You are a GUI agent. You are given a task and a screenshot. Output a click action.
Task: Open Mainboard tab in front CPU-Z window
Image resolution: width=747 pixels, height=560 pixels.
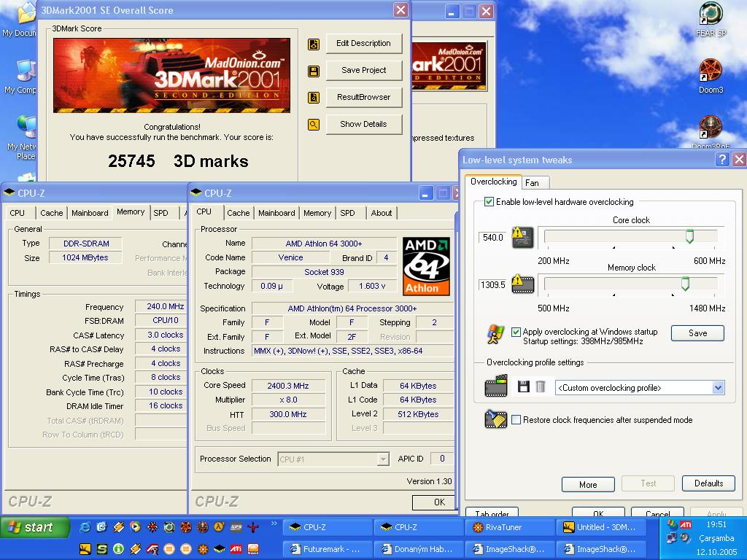[x=276, y=213]
